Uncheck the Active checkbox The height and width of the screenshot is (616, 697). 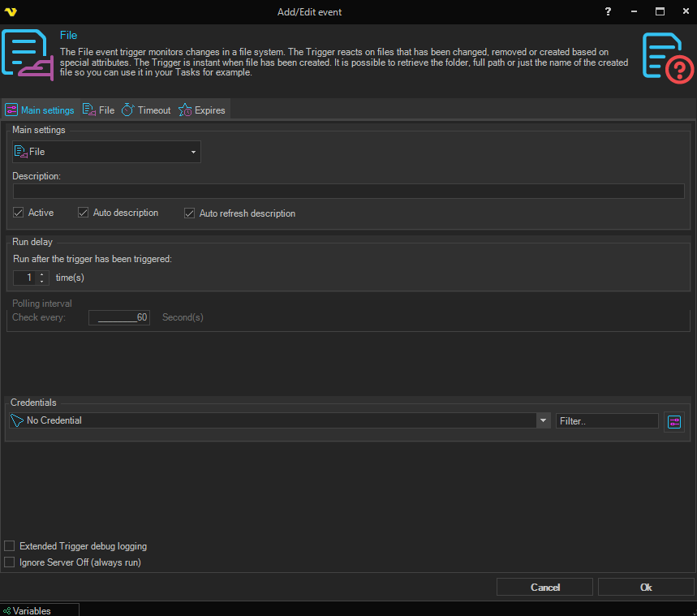click(19, 213)
